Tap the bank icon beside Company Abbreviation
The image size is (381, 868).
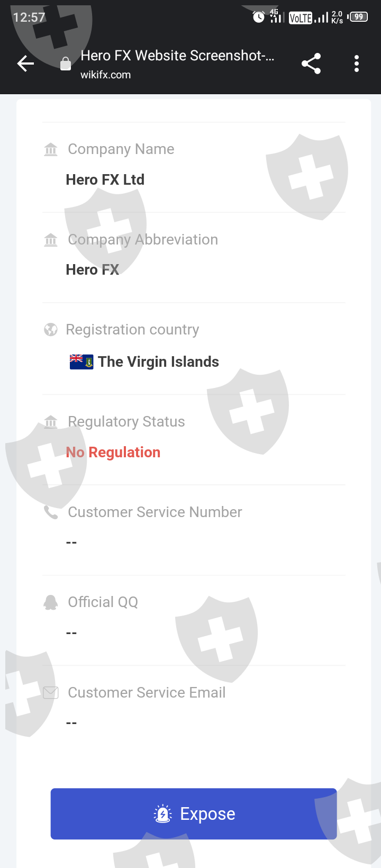[51, 240]
